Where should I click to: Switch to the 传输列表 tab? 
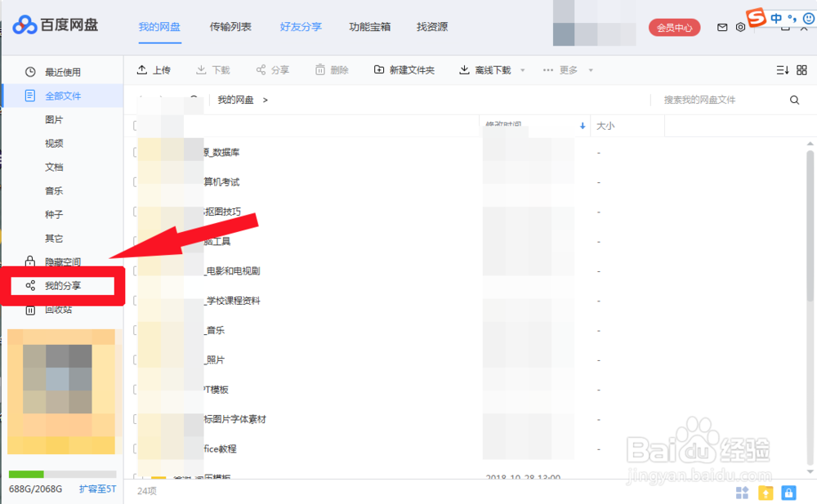click(x=230, y=26)
